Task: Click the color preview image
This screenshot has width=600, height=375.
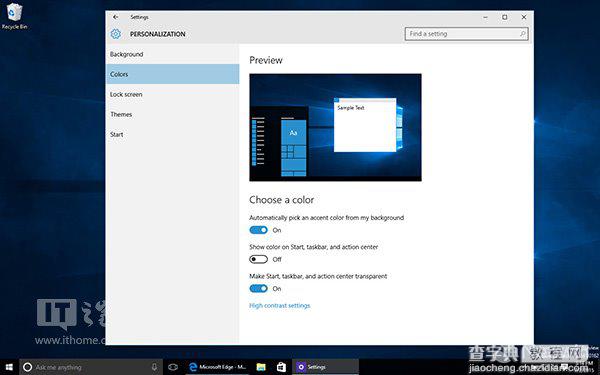Action: [x=335, y=127]
